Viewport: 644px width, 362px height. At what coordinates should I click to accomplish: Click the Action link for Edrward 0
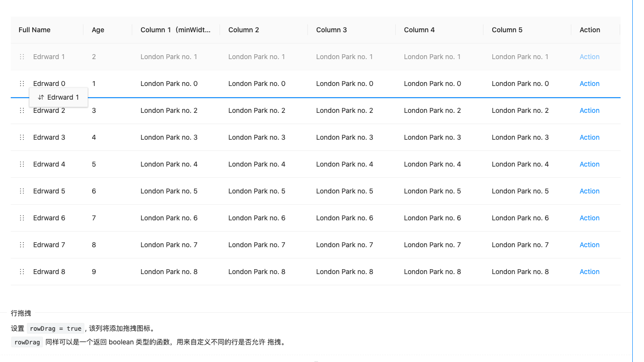pos(589,84)
